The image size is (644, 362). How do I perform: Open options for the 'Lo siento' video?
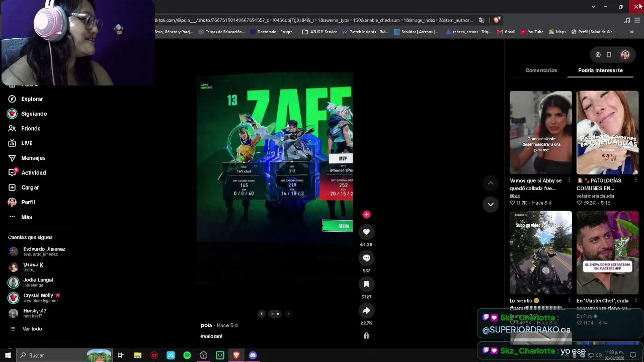569,301
